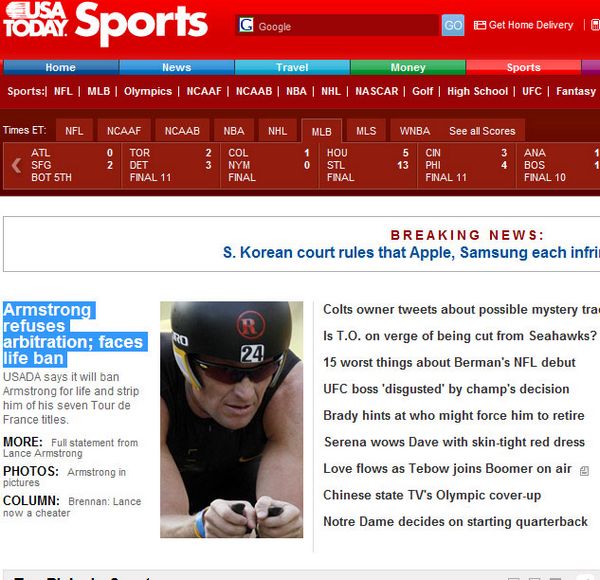600x580 pixels.
Task: Click the USA Today Sports logo
Action: [x=105, y=24]
